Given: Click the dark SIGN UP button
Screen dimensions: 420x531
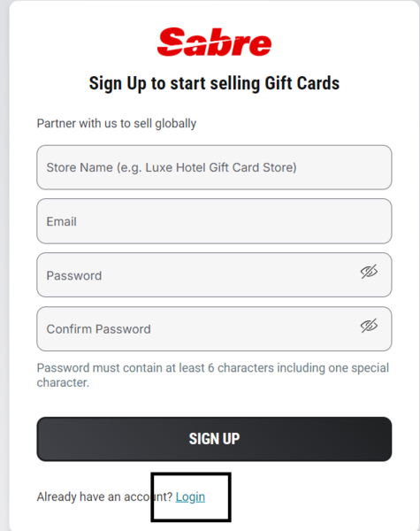Looking at the screenshot, I should pos(214,439).
